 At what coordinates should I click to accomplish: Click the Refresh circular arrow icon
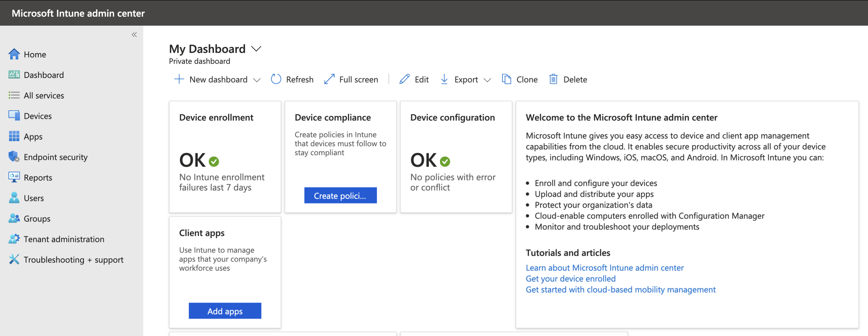(x=276, y=79)
